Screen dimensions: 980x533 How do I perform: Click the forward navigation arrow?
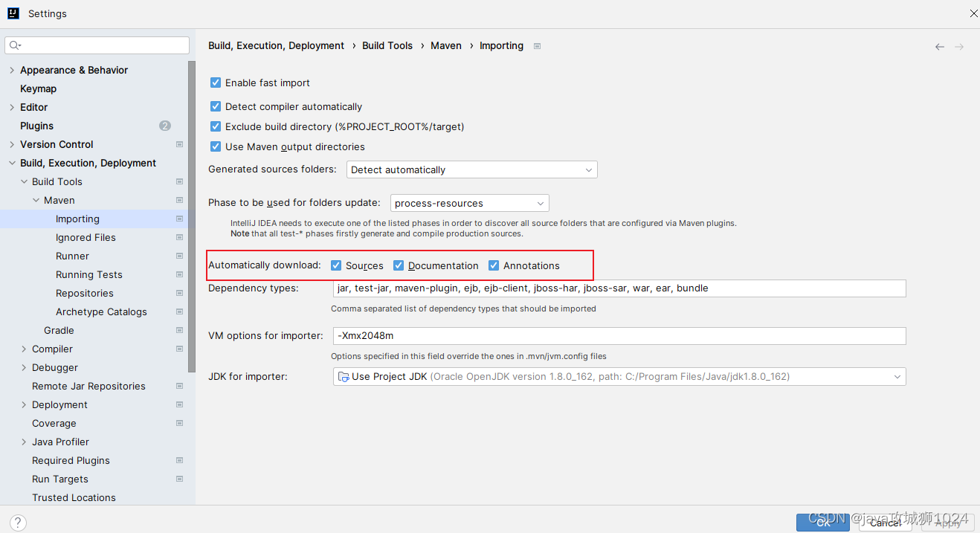click(959, 47)
